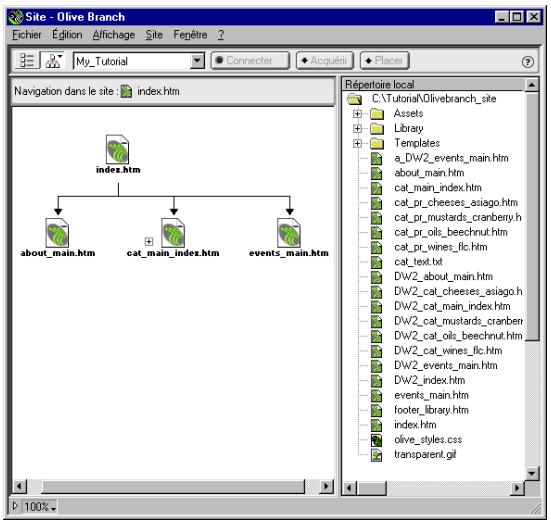Click the file icon beside cat_pr_cheeses_asiago.htm
551x523 pixels.
click(x=377, y=202)
